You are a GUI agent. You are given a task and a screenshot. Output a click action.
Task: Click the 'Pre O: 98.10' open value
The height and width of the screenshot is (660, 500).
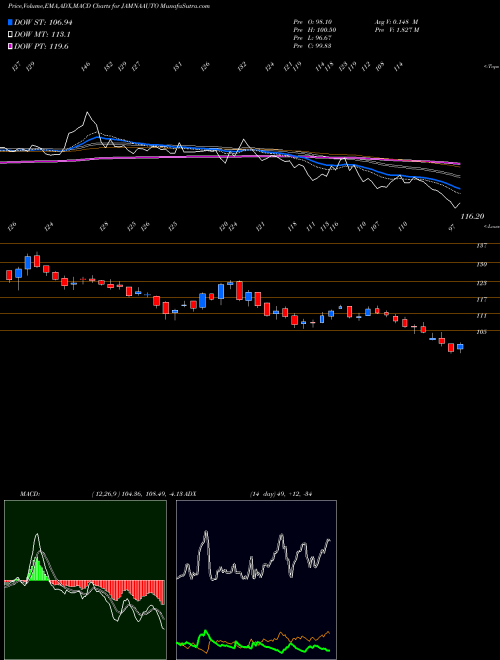tap(312, 21)
